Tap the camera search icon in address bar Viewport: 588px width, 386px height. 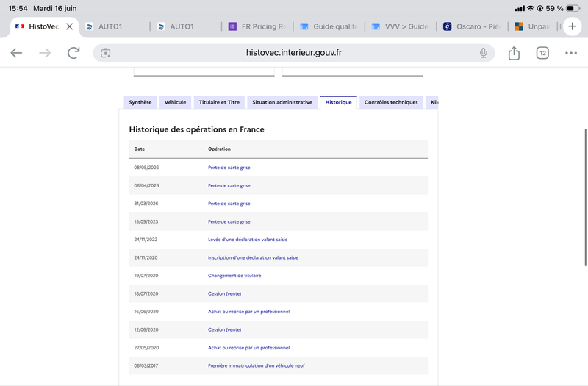click(106, 53)
